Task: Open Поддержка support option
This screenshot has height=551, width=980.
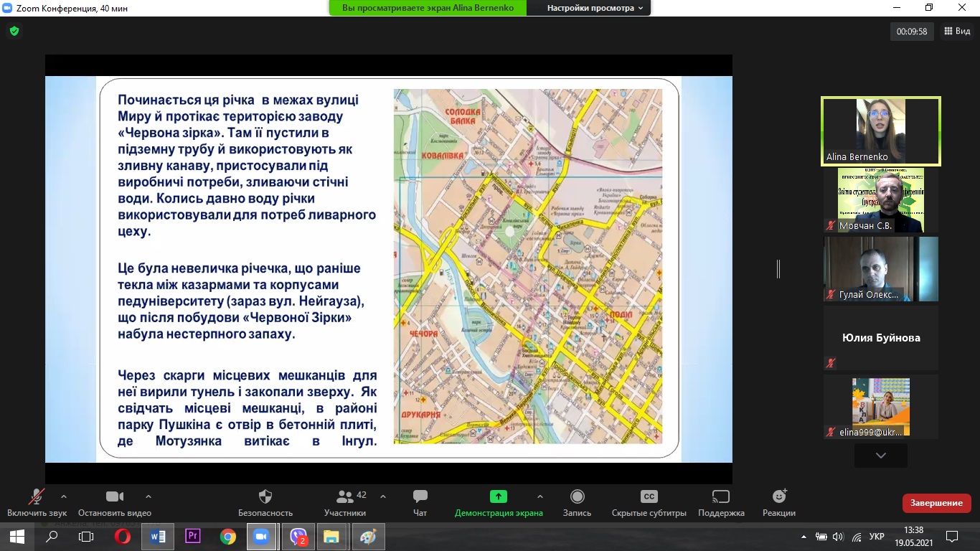Action: point(721,497)
